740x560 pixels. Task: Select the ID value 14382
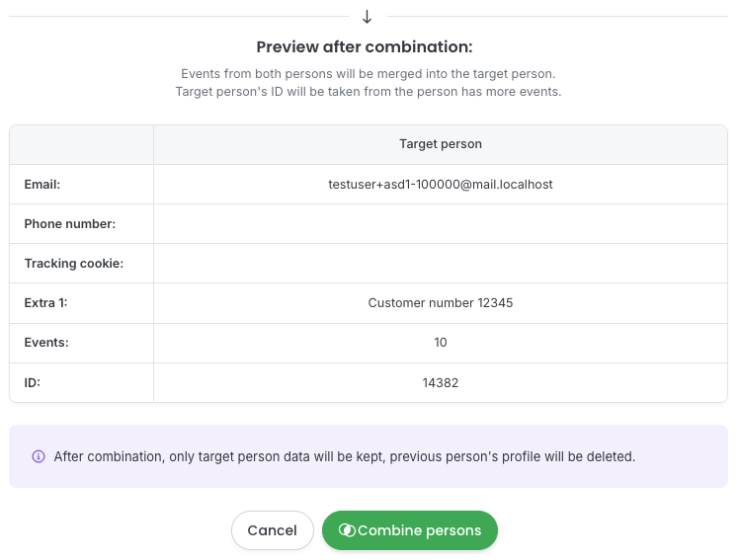coord(440,382)
